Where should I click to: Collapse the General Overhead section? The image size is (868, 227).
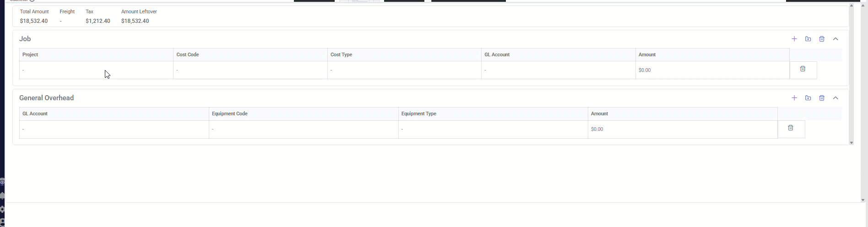click(835, 98)
